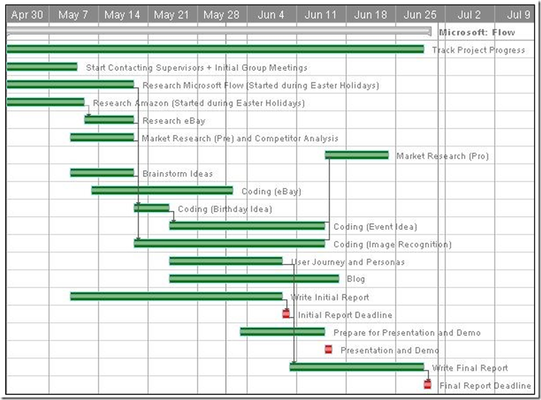
Task: Click the Brainstorm Ideas label
Action: (178, 174)
